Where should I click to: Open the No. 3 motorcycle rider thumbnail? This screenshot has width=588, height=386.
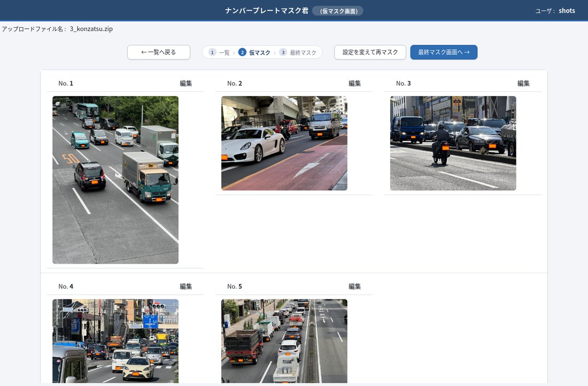coord(453,143)
